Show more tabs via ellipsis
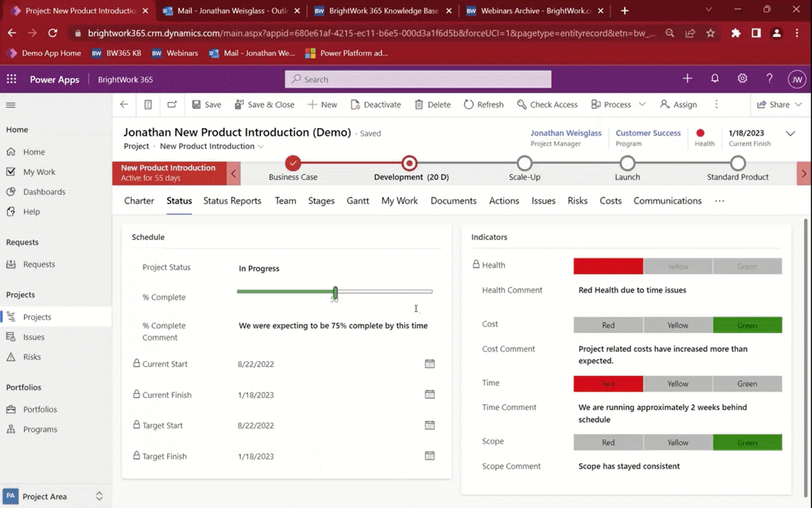Viewport: 812px width, 508px height. [719, 201]
